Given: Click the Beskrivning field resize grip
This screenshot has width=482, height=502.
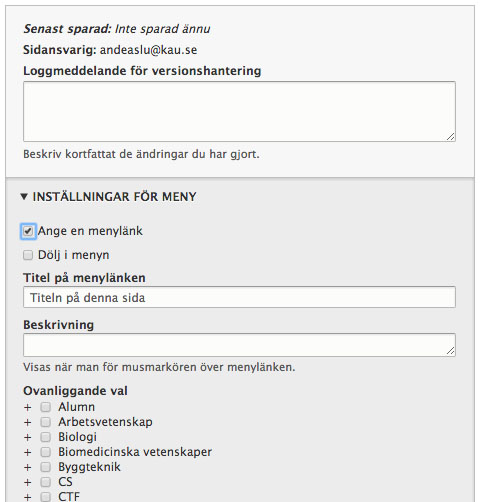Looking at the screenshot, I should [451, 351].
